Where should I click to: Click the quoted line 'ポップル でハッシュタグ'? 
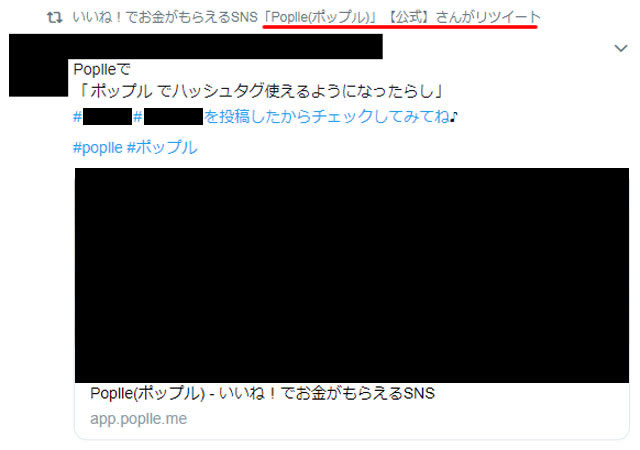point(260,91)
